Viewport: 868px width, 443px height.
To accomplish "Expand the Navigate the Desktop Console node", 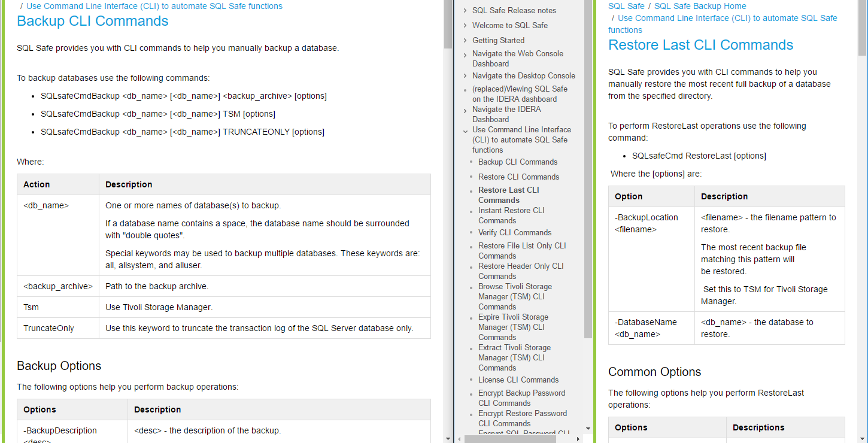I will (465, 75).
